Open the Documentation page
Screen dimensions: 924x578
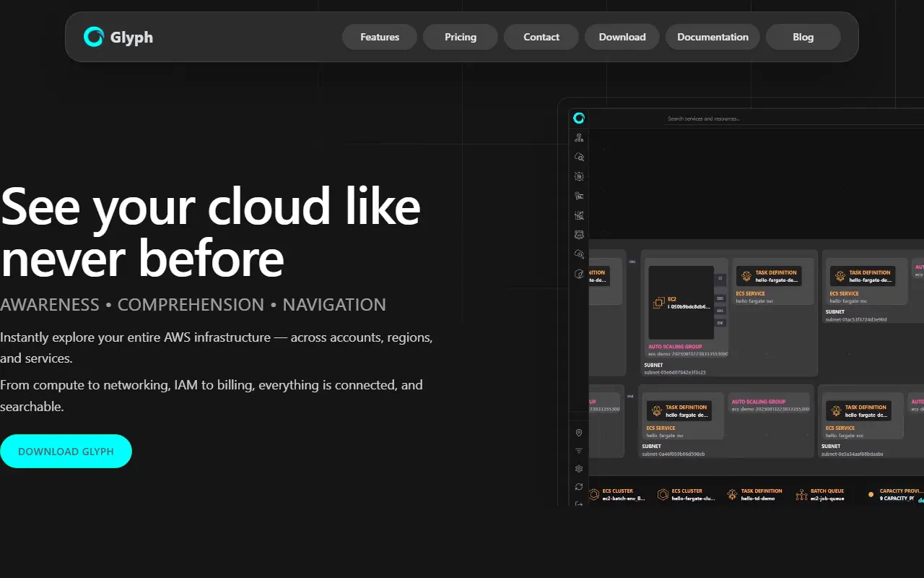712,37
